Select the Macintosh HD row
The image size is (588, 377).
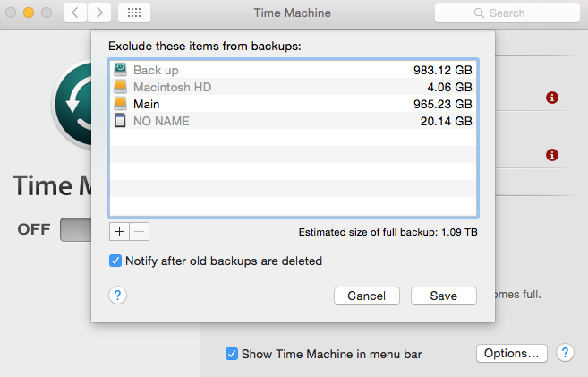point(293,87)
